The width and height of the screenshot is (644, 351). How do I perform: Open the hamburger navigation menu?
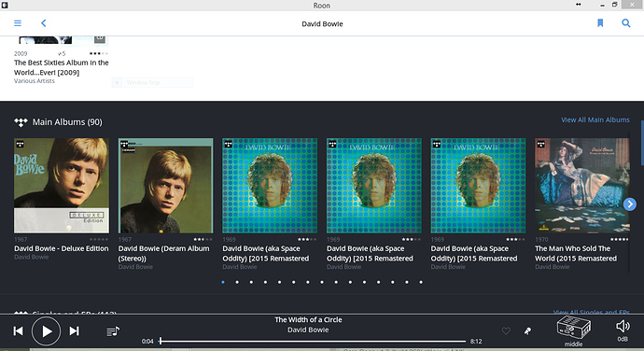point(18,23)
